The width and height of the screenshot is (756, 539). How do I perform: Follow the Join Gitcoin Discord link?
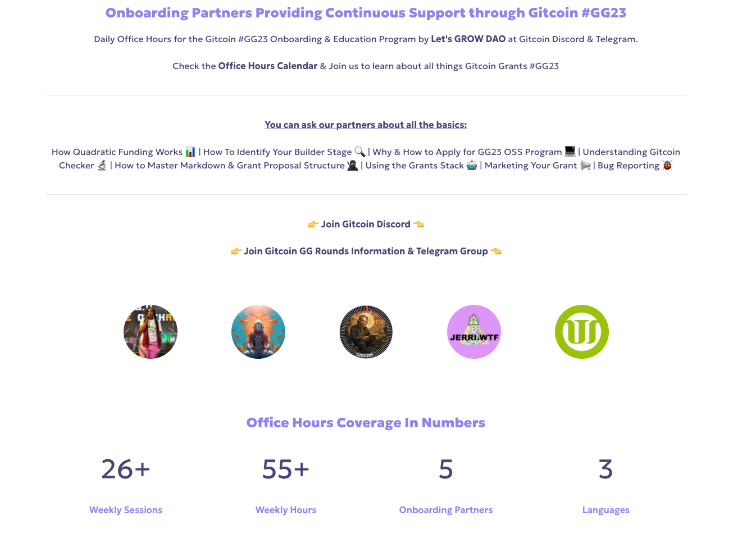366,225
